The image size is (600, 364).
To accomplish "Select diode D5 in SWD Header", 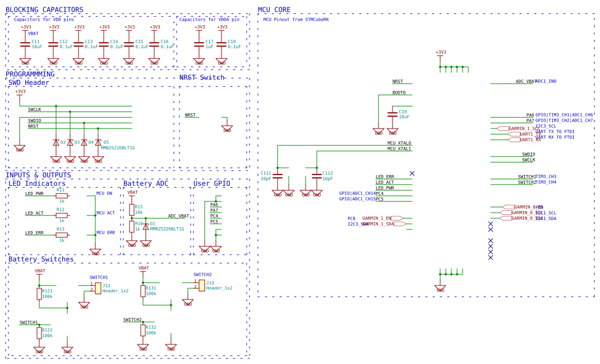I will (98, 142).
